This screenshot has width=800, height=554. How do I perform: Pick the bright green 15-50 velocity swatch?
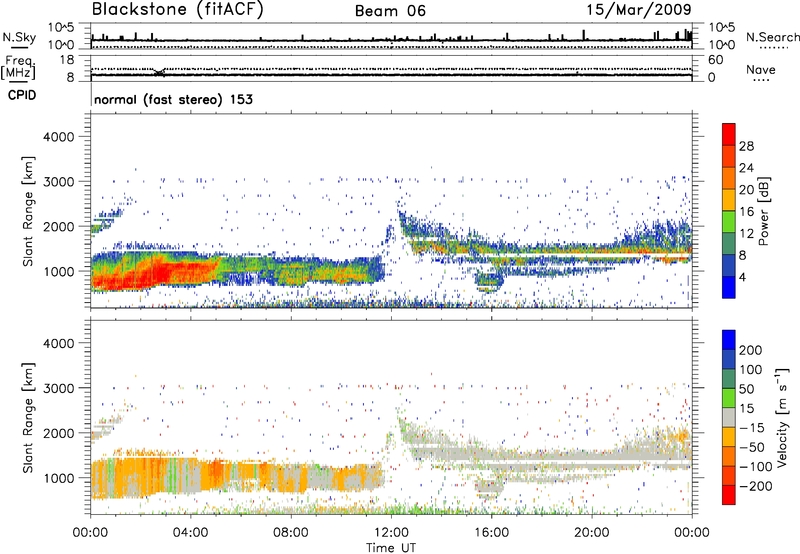pos(729,398)
